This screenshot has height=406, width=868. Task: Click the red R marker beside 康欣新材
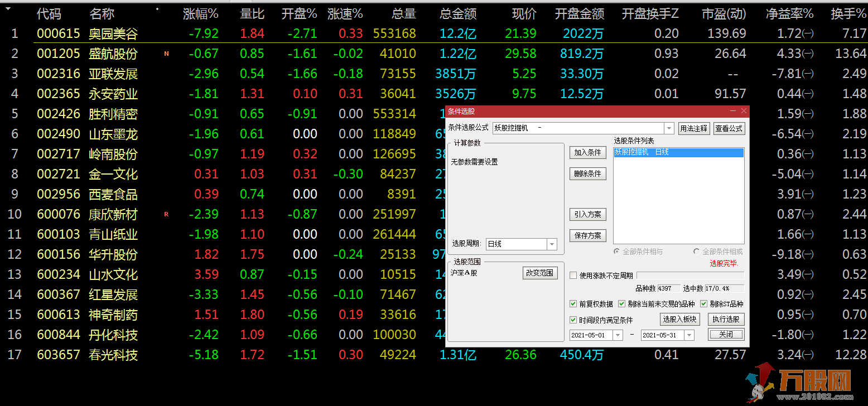pyautogui.click(x=166, y=214)
